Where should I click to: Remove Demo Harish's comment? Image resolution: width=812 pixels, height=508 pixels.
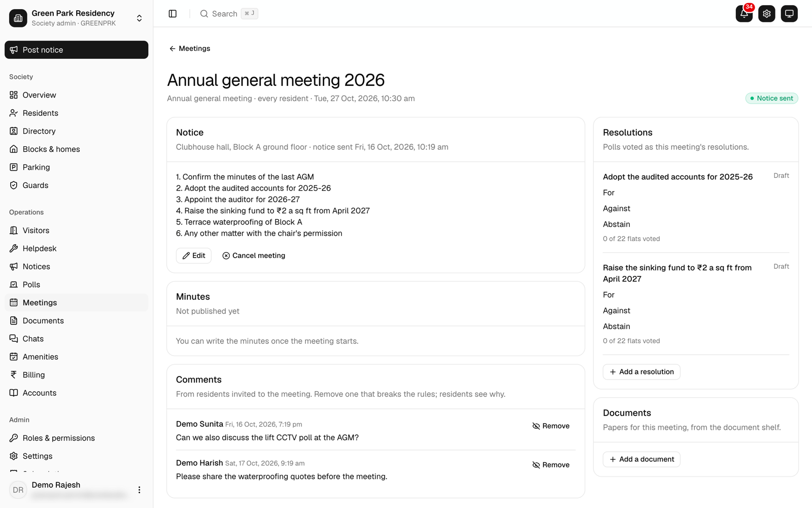[551, 465]
